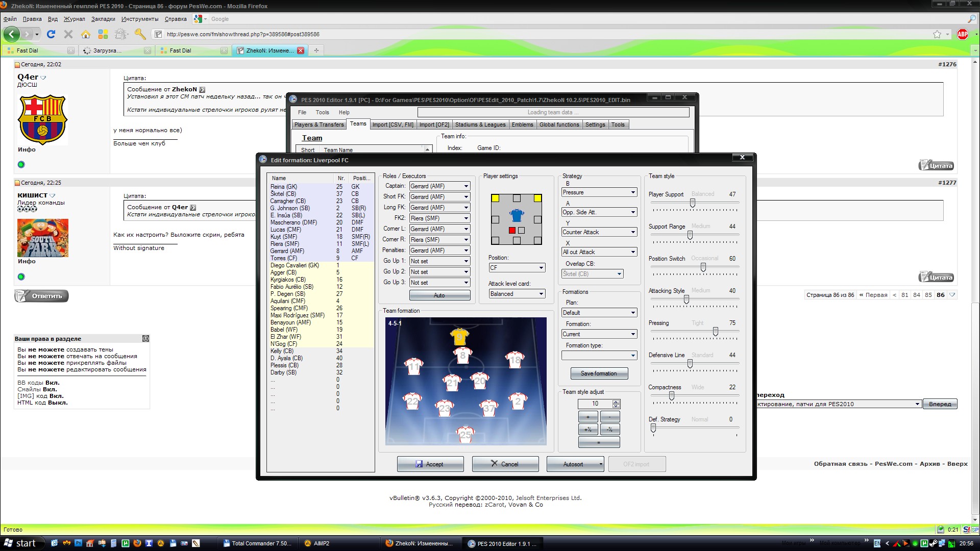Click the Цитата quote icon on post #1276
The image size is (980, 551).
click(936, 165)
